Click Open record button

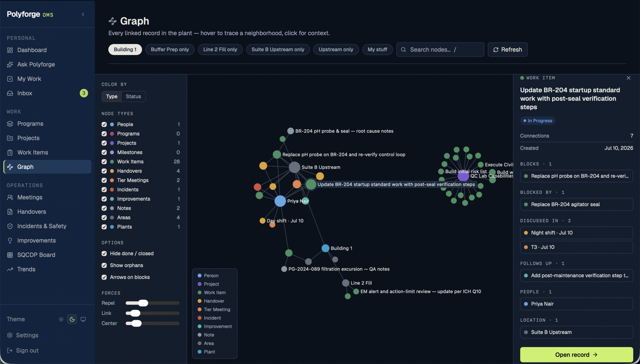tap(576, 355)
